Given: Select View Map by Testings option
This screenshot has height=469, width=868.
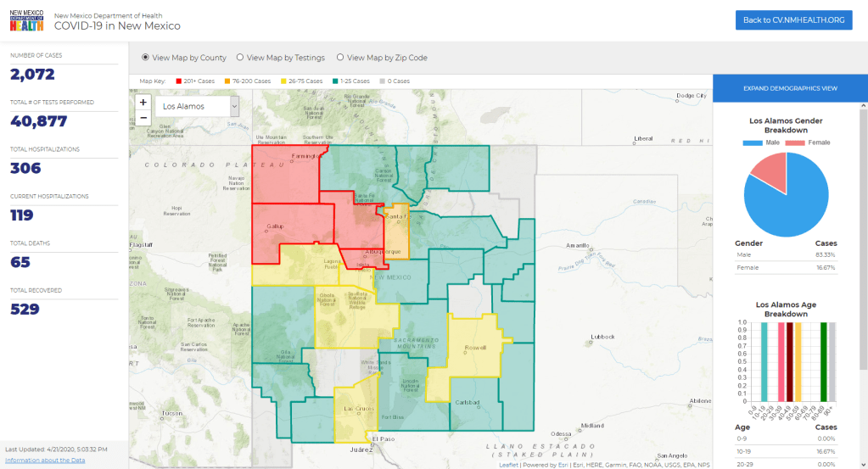Looking at the screenshot, I should click(x=240, y=58).
